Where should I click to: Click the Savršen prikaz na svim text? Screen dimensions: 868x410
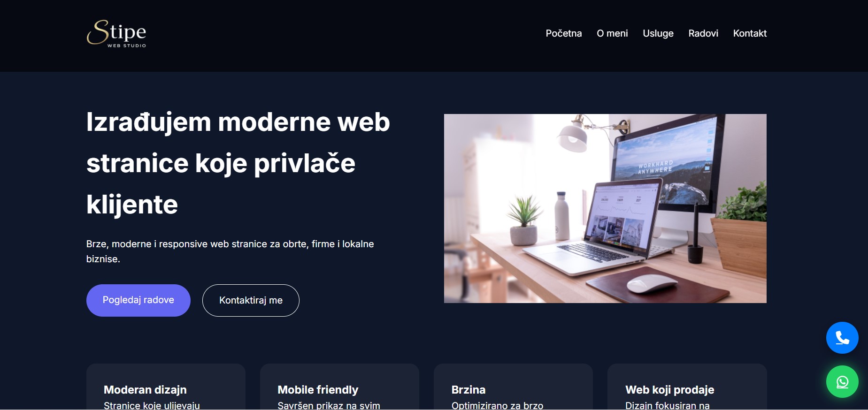point(329,405)
